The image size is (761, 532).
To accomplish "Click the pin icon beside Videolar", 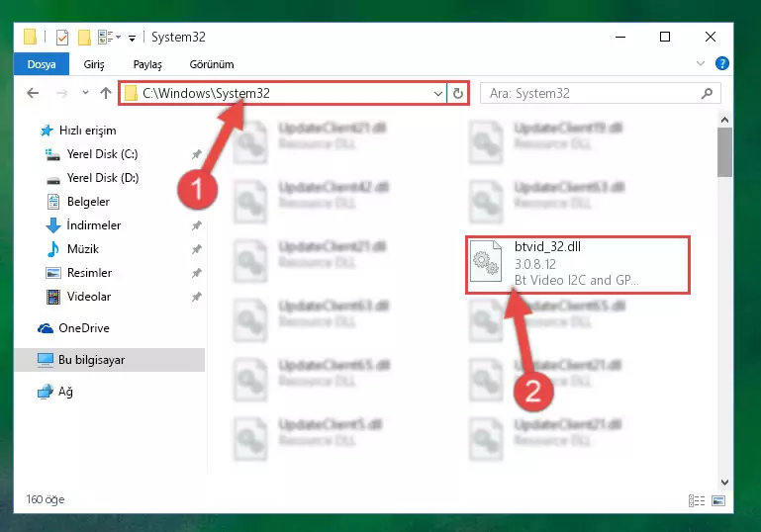I will (x=197, y=297).
